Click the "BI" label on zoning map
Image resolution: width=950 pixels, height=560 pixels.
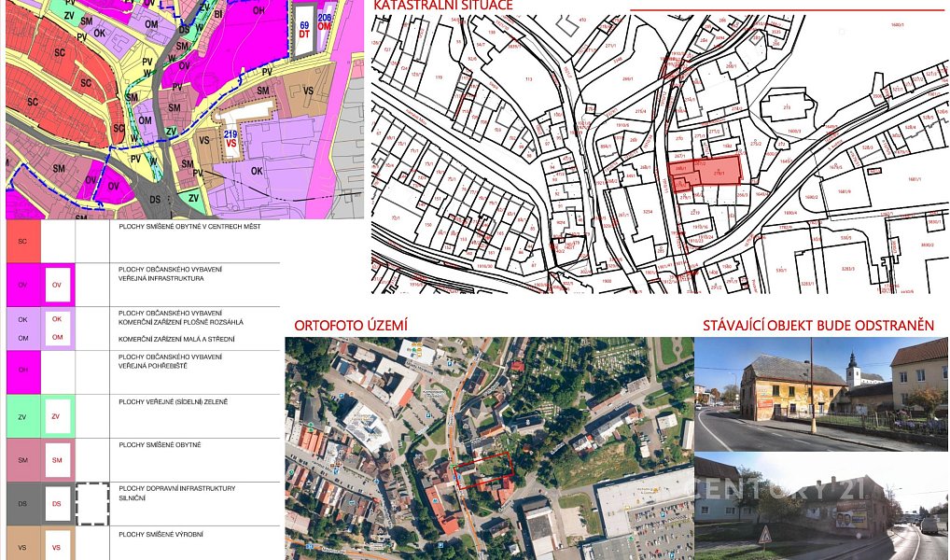[218, 13]
